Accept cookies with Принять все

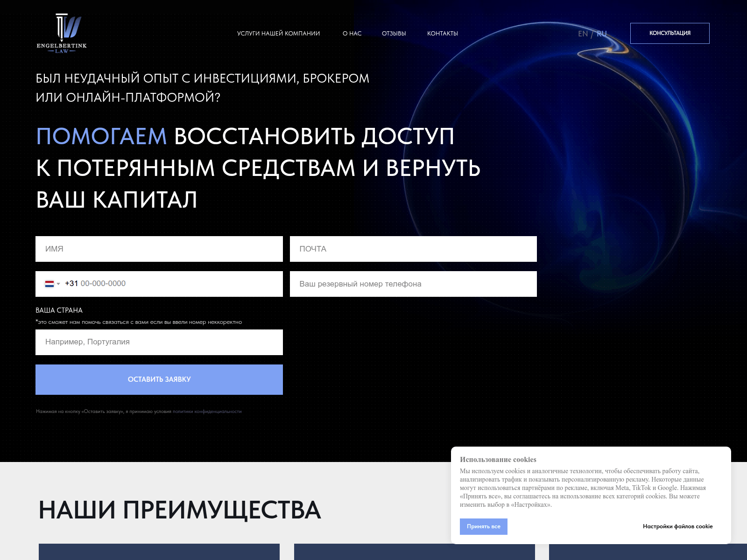tap(483, 526)
